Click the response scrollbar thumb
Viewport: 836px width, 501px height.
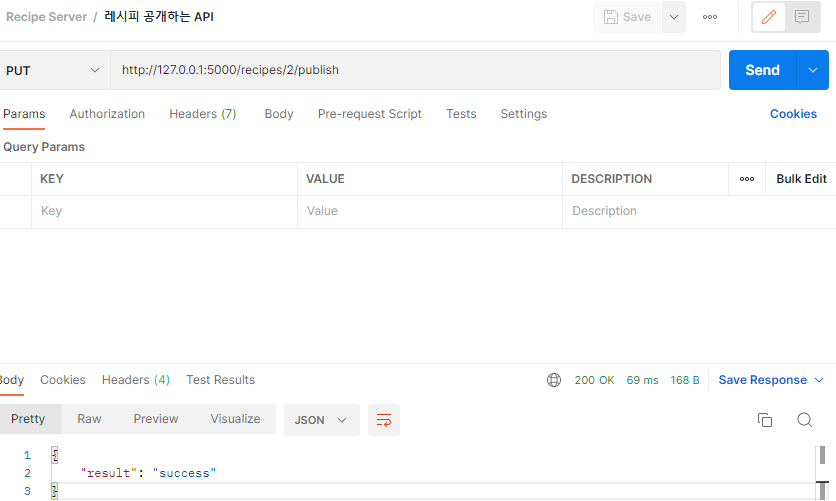click(822, 455)
